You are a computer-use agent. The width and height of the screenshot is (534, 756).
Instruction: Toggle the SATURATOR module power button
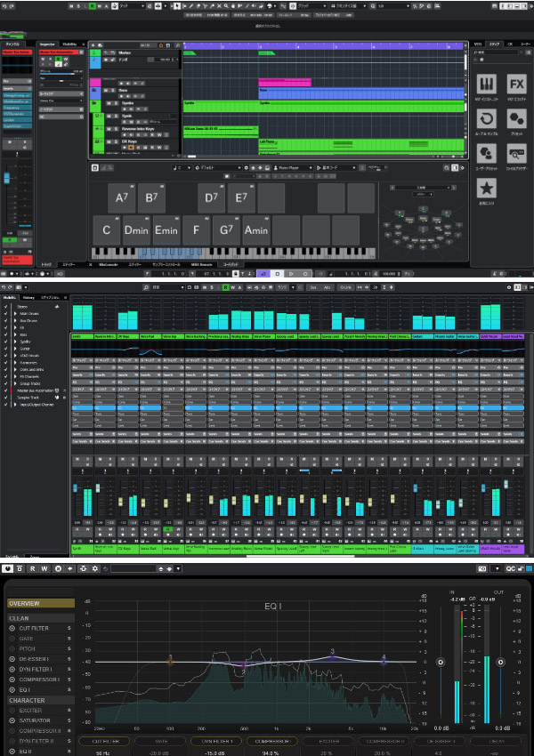pos(12,720)
